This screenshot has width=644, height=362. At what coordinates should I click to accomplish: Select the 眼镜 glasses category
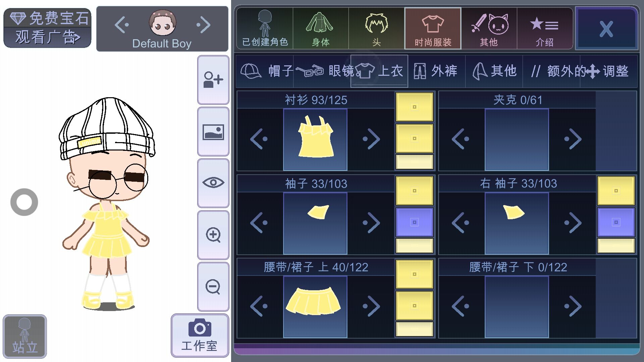[x=323, y=71]
